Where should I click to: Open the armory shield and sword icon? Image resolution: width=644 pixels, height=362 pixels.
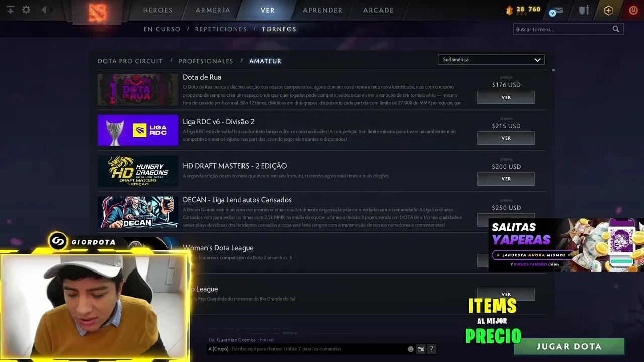coord(583,10)
